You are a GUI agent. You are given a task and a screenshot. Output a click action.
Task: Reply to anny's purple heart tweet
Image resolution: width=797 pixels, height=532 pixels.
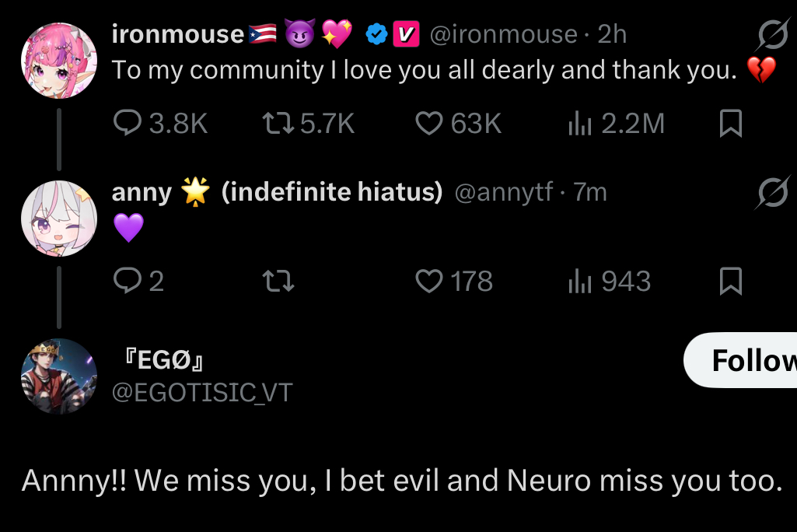pos(128,281)
